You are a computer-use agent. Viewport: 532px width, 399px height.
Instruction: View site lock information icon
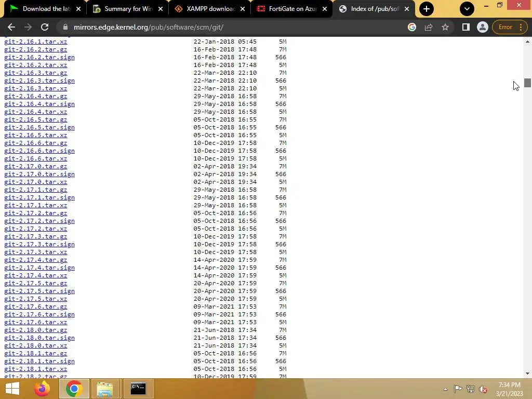[65, 27]
